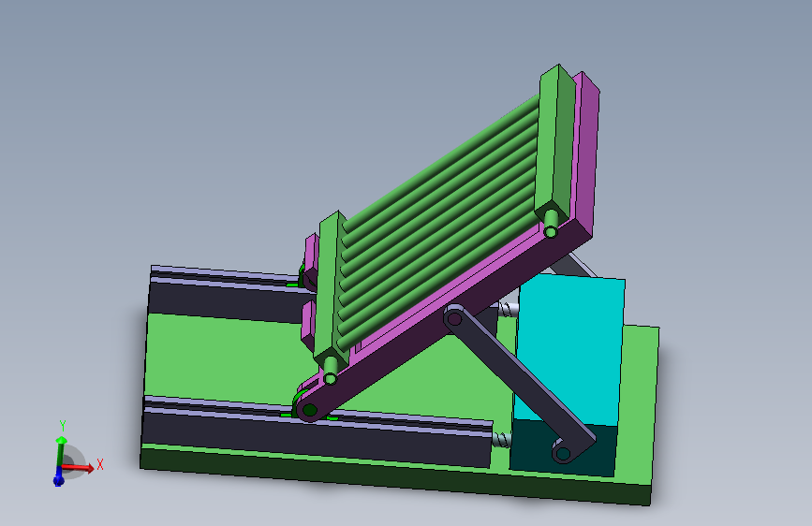Select the spring beside the cyan block's upper side
This screenshot has width=812, height=526.
tap(508, 309)
